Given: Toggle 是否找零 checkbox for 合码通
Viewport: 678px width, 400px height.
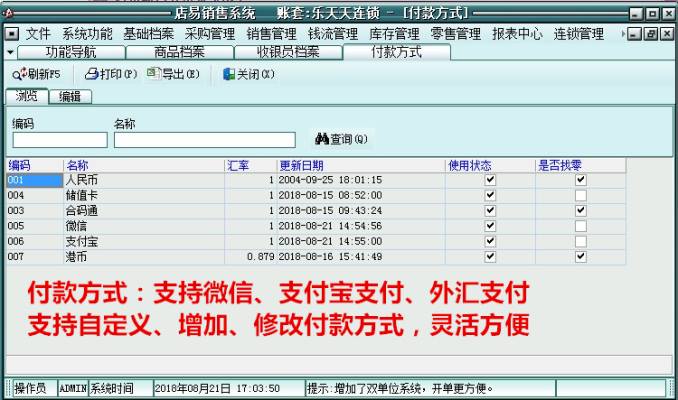Looking at the screenshot, I should coord(581,211).
